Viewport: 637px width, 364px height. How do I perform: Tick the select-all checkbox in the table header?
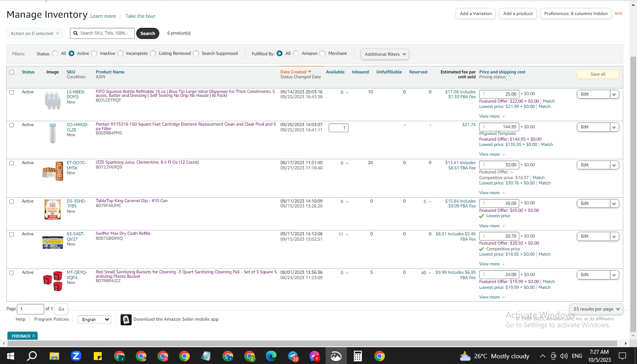[x=12, y=72]
